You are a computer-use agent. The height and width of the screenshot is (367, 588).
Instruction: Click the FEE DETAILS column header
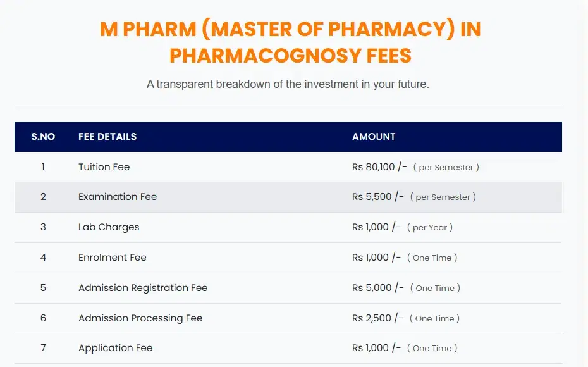[107, 137]
